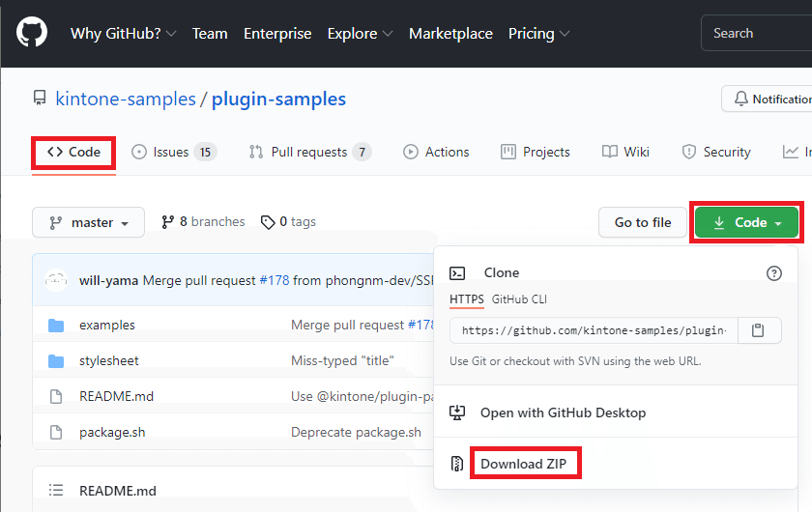Open the Pull requests tab

click(x=309, y=152)
